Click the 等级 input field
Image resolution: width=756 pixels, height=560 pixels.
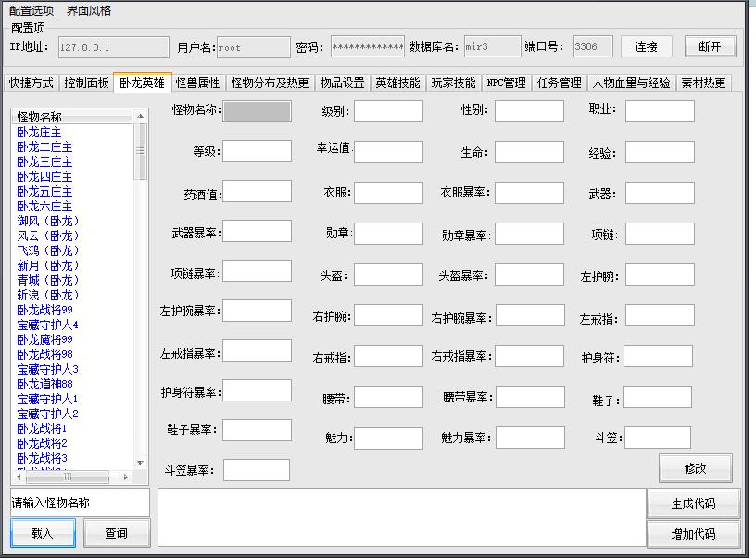(257, 151)
